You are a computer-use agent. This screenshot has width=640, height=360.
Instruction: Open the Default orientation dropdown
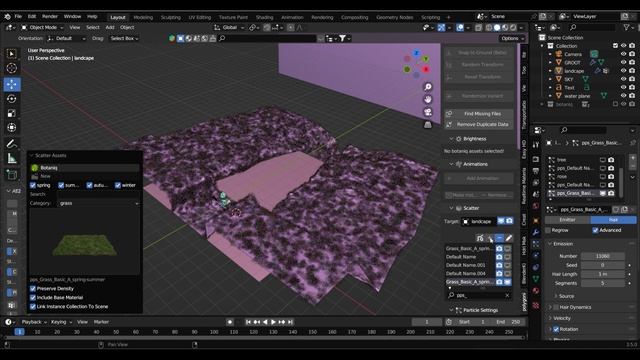point(67,38)
